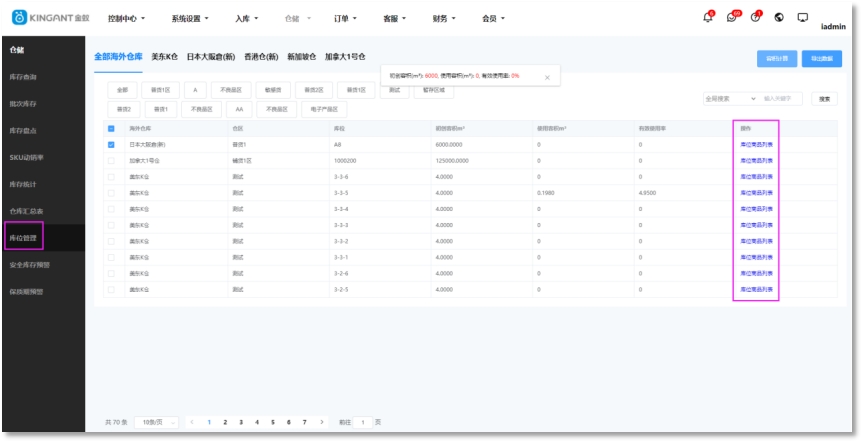
Task: Click the 导出数据 button
Action: pos(821,59)
